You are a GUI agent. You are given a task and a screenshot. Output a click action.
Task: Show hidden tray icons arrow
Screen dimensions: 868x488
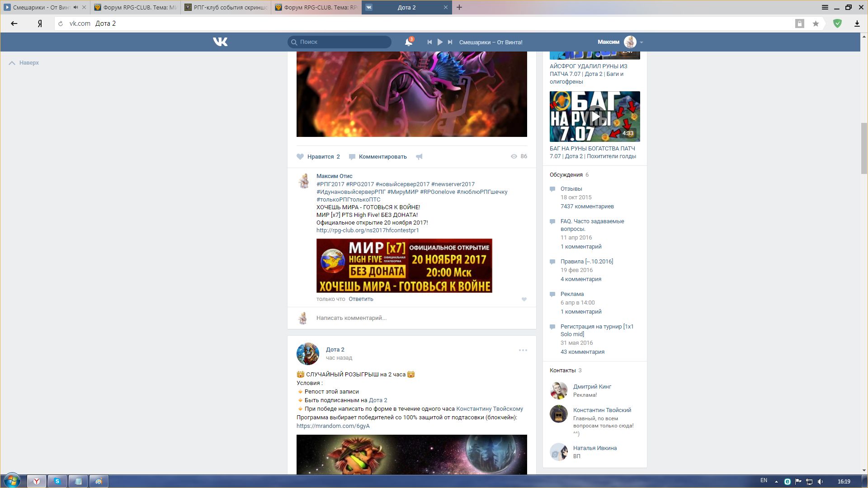pyautogui.click(x=776, y=482)
